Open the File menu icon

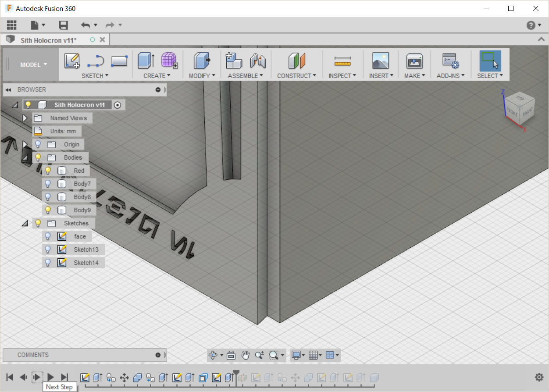38,25
